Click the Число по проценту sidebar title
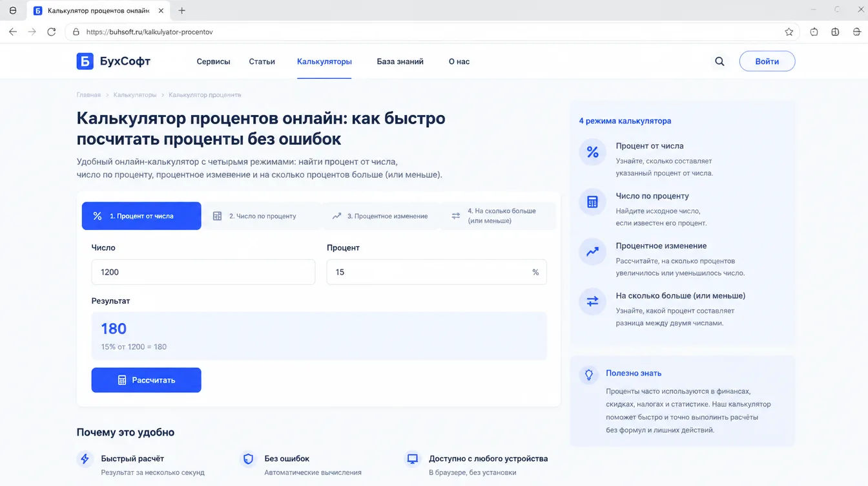 652,196
